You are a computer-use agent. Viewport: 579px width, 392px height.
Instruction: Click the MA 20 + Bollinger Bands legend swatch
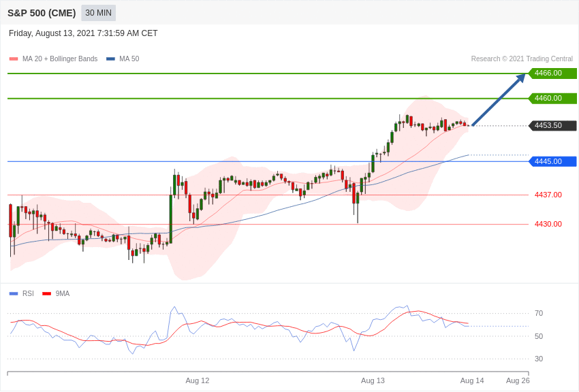point(14,59)
